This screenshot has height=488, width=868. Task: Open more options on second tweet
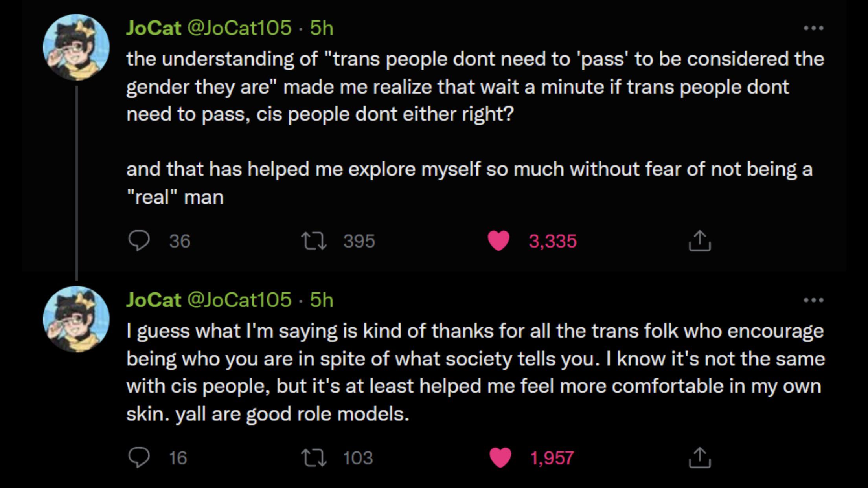[x=813, y=300]
